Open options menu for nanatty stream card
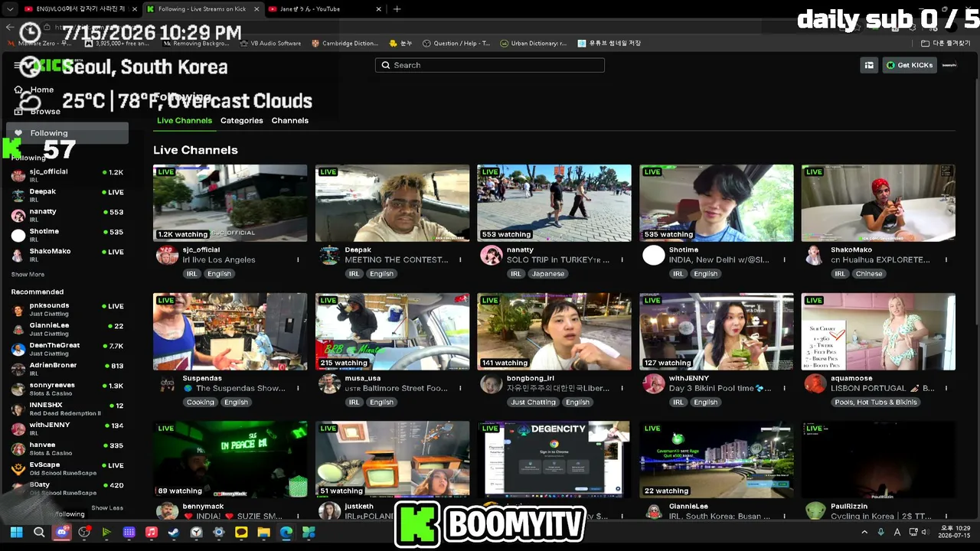Screen dimensions: 980x551 coord(622,260)
